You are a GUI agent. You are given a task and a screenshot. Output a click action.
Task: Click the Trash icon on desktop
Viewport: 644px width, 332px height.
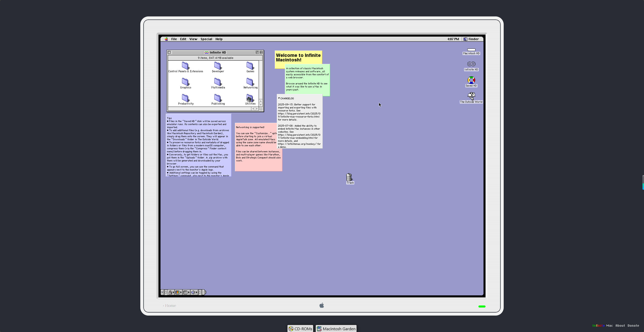coord(349,177)
